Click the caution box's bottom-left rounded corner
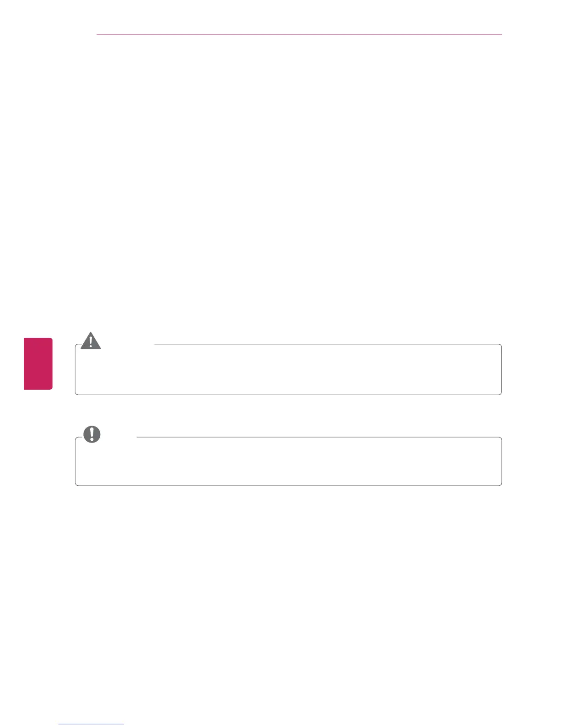Screen dimensions: 563x728 pos(76,393)
